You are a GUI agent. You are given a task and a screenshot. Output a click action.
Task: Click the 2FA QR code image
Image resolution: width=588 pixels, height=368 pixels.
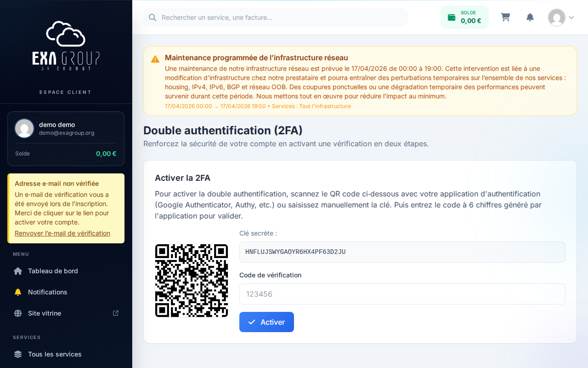pyautogui.click(x=192, y=281)
